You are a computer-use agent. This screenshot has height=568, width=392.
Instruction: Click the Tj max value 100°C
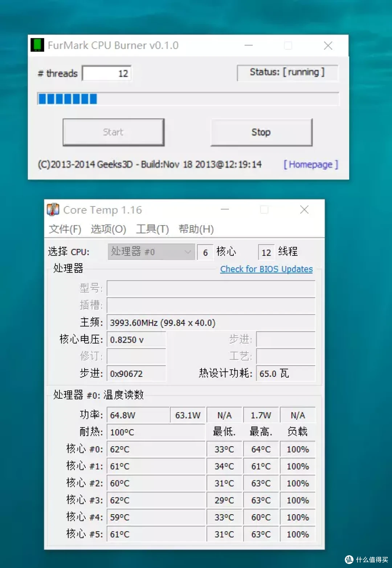coord(156,432)
